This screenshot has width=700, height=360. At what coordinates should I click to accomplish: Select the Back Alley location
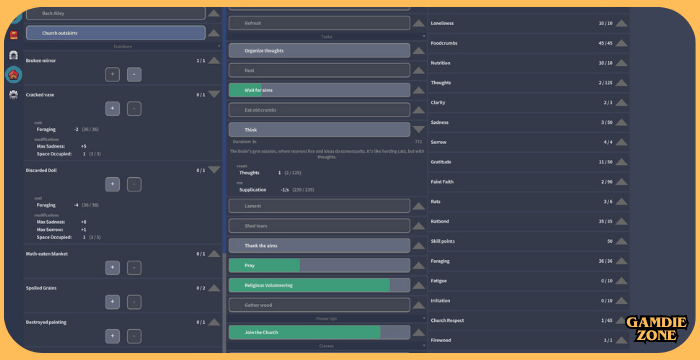[116, 13]
